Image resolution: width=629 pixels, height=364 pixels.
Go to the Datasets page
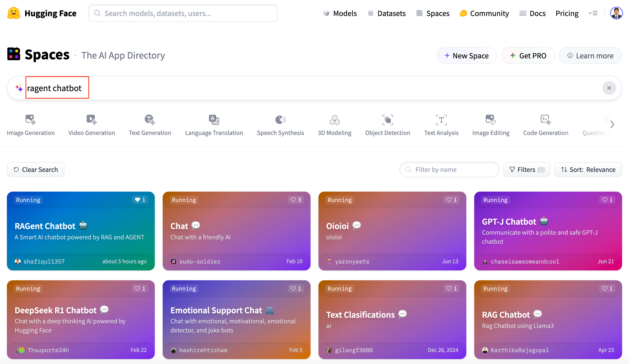(387, 13)
